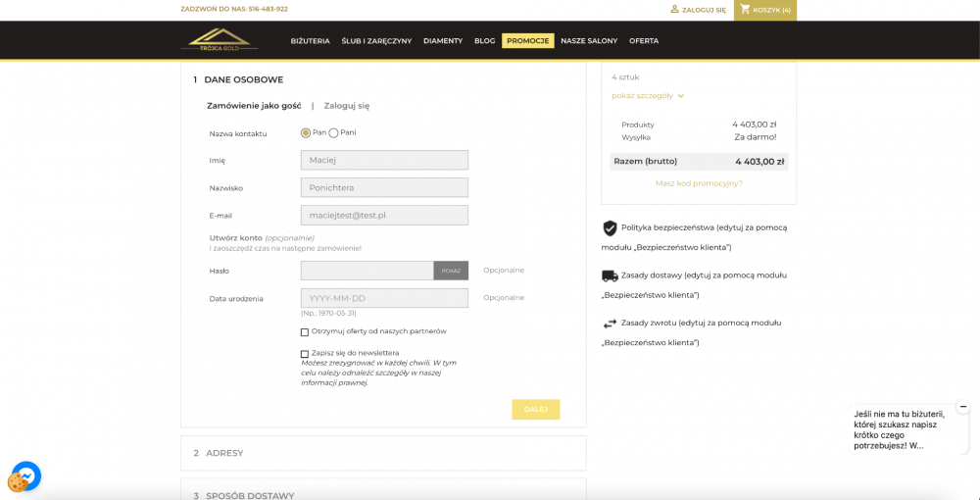
Task: Select the Zamówienie jako gość tab
Action: point(254,106)
